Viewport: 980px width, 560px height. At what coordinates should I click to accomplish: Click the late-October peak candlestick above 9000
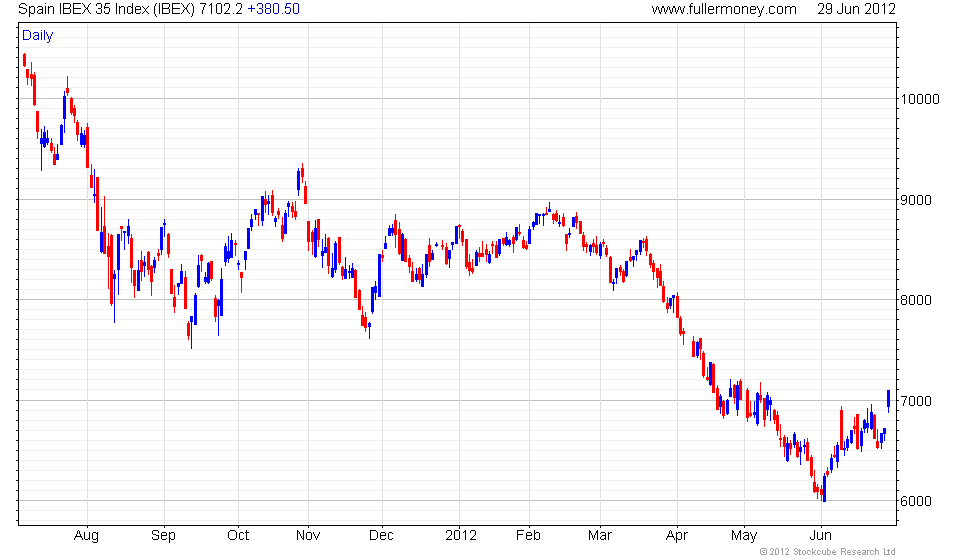[x=302, y=174]
